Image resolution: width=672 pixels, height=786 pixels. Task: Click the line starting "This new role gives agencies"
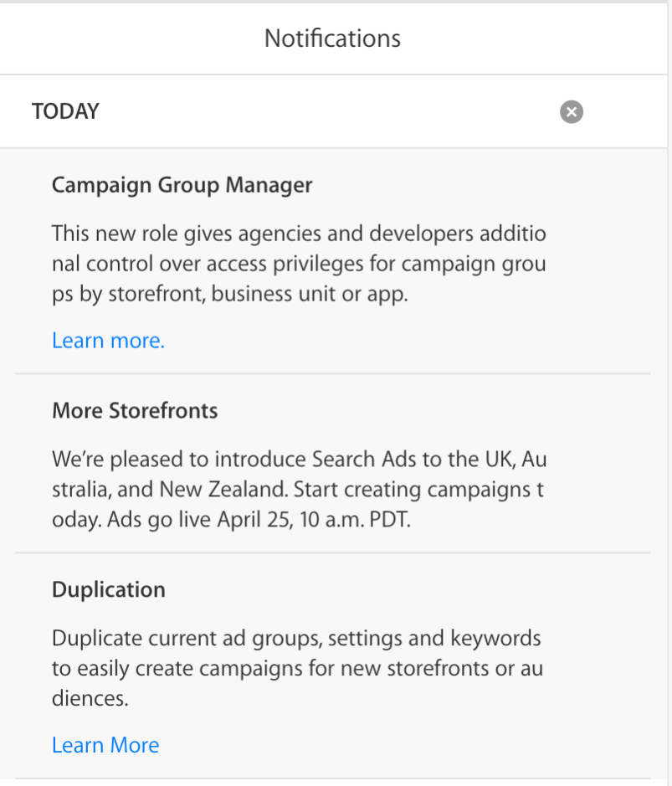point(298,233)
